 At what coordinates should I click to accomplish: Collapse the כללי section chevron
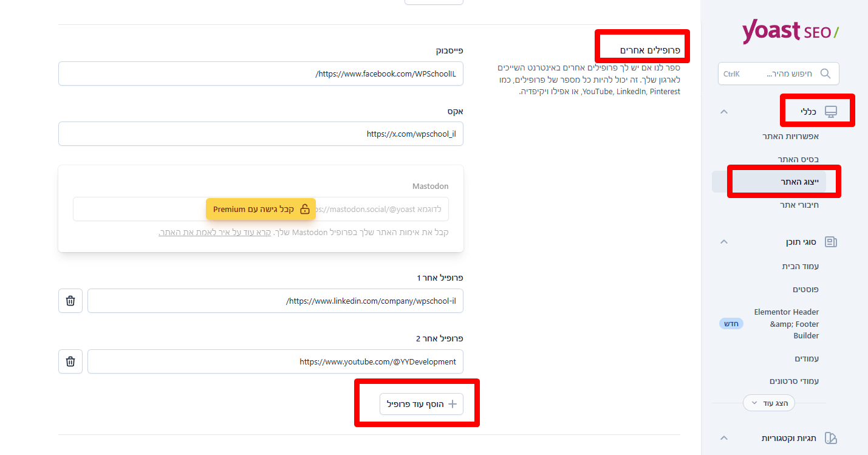click(723, 112)
